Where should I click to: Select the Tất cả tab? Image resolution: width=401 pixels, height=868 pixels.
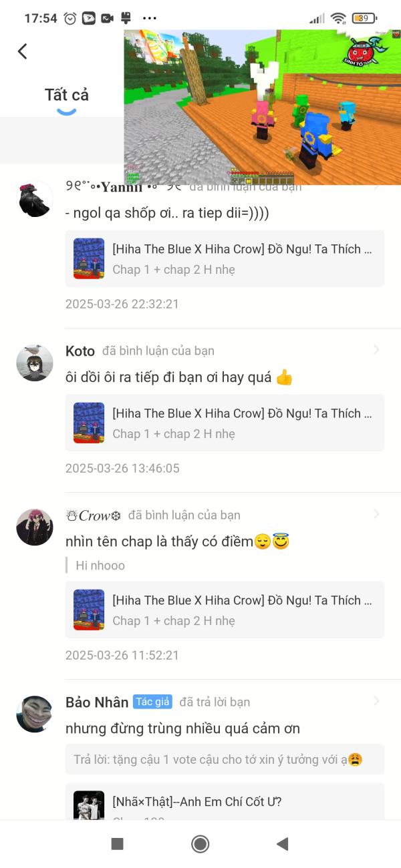point(67,95)
